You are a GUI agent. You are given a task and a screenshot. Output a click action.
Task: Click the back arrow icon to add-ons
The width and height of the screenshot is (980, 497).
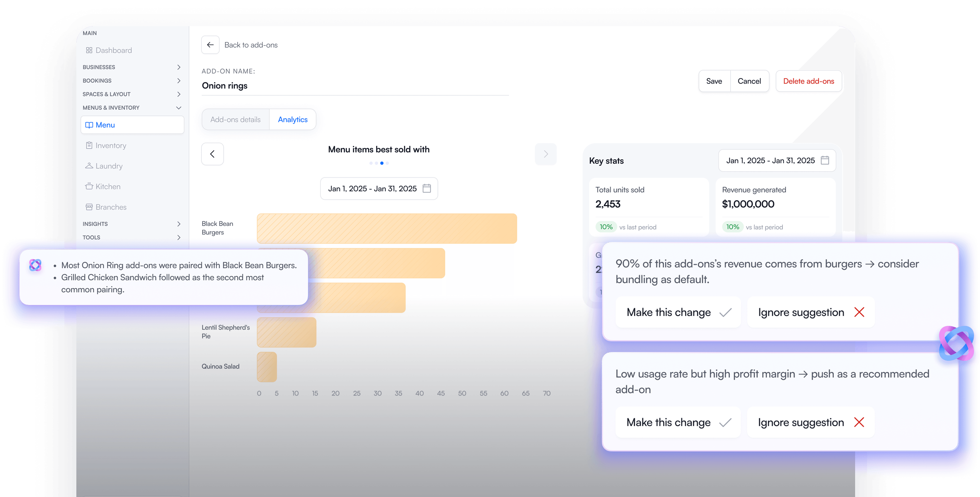coord(210,45)
